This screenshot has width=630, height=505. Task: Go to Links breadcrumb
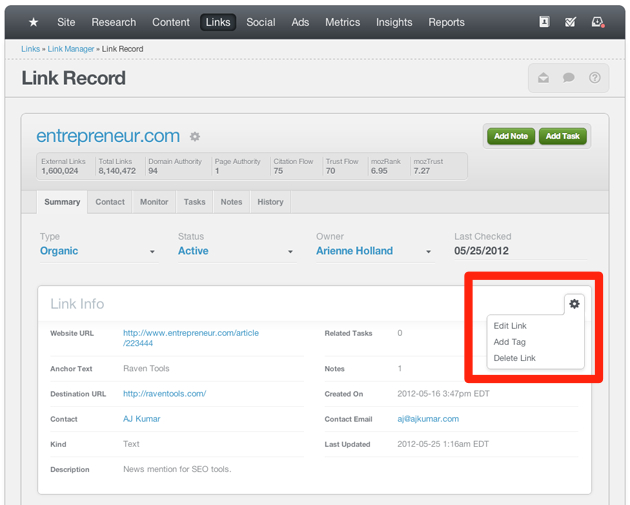(31, 49)
